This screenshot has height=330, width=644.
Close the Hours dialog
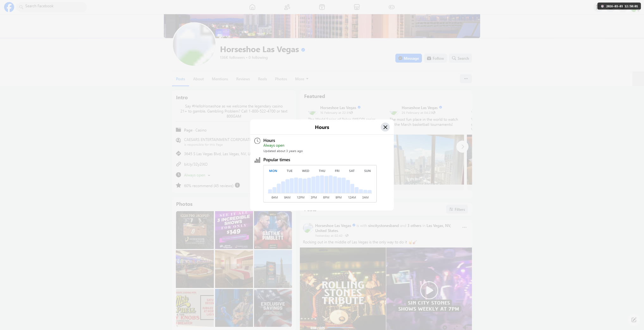[x=385, y=127]
